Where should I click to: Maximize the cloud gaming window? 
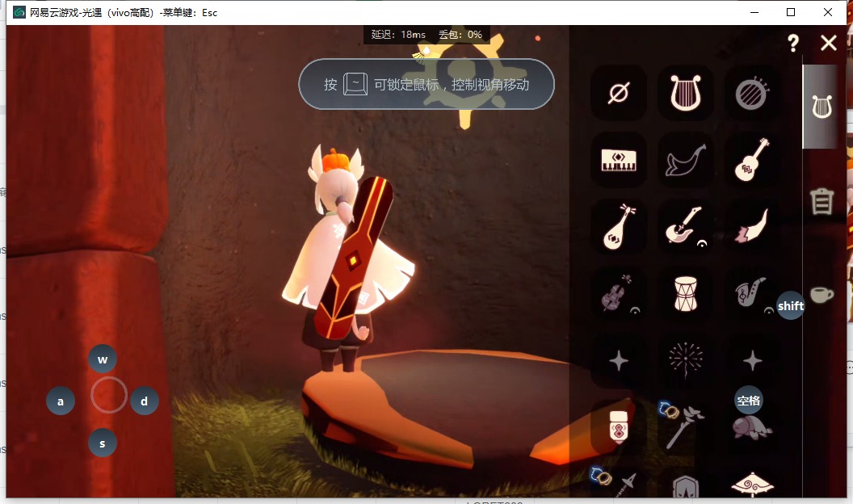coord(791,12)
